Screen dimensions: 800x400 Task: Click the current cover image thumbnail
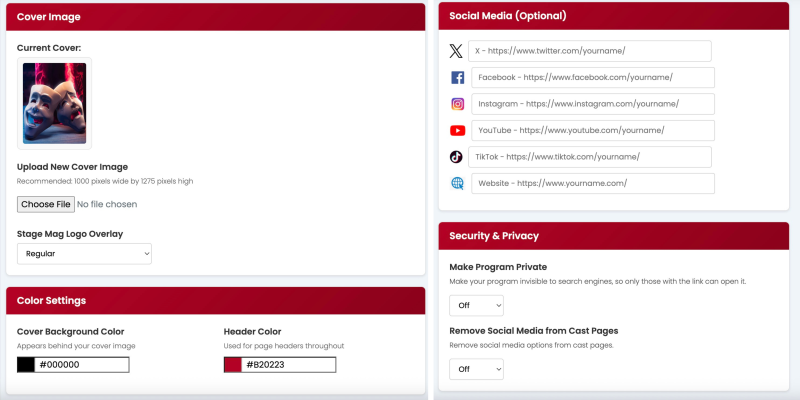point(54,104)
